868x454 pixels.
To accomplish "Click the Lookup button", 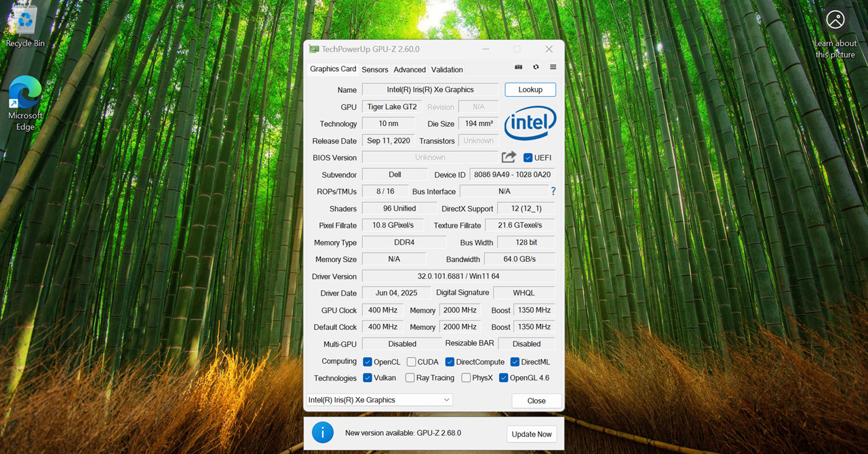I will (x=530, y=89).
